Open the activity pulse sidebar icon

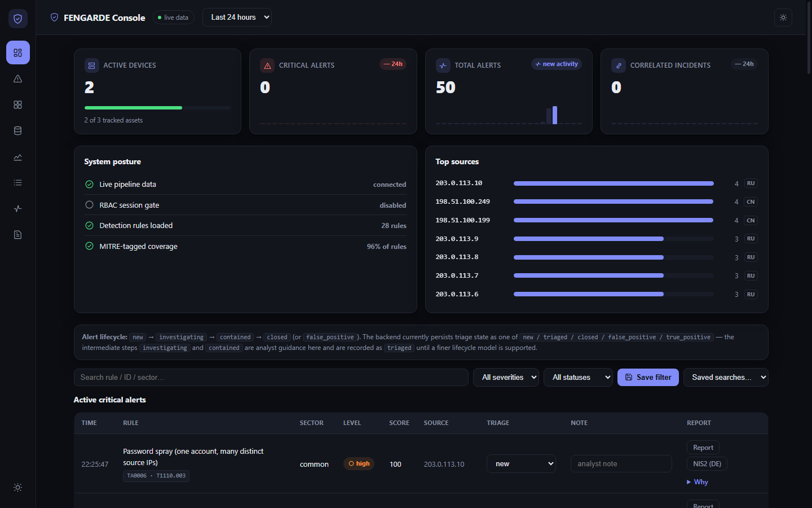[17, 209]
